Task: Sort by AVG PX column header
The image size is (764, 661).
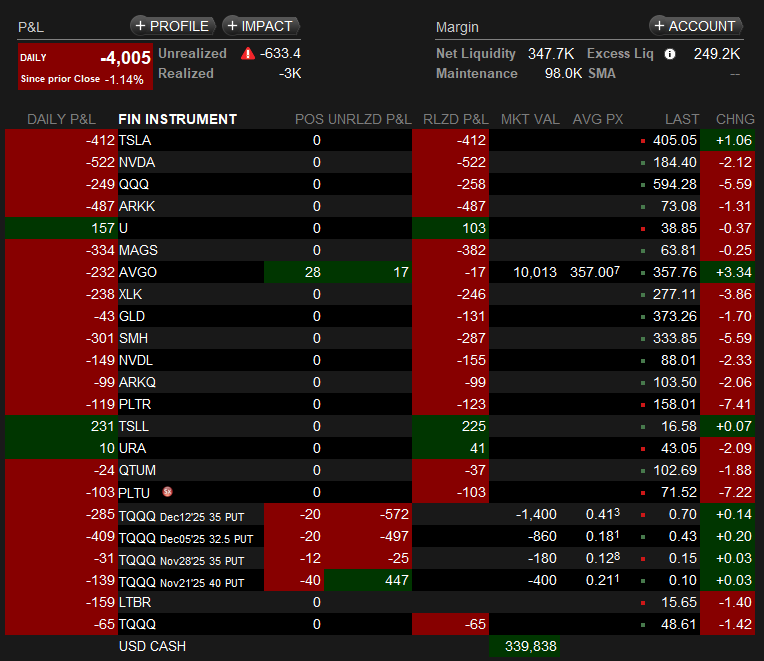Action: pos(598,119)
